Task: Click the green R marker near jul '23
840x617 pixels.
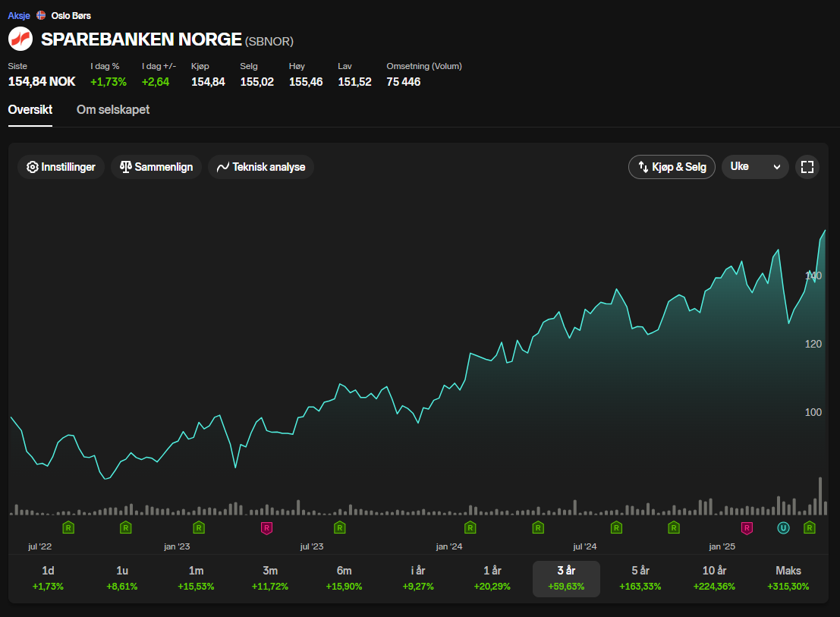Action: tap(340, 527)
